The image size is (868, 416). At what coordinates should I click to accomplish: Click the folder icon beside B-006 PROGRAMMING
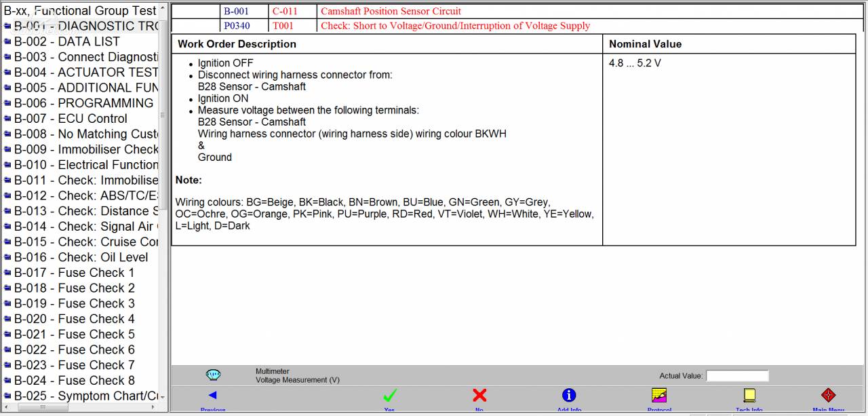[x=7, y=103]
